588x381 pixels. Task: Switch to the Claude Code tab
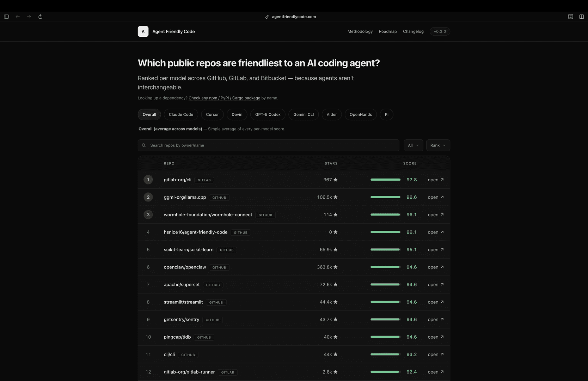point(181,114)
